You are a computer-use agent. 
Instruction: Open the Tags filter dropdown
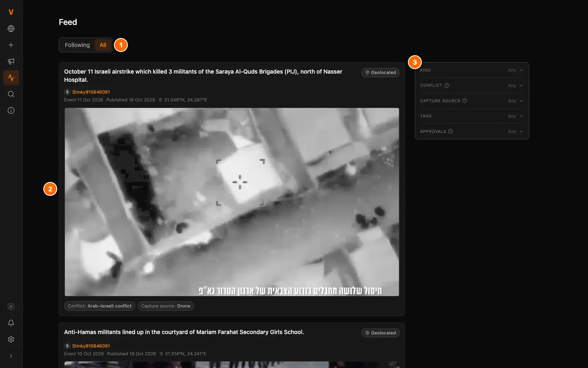pyautogui.click(x=472, y=116)
